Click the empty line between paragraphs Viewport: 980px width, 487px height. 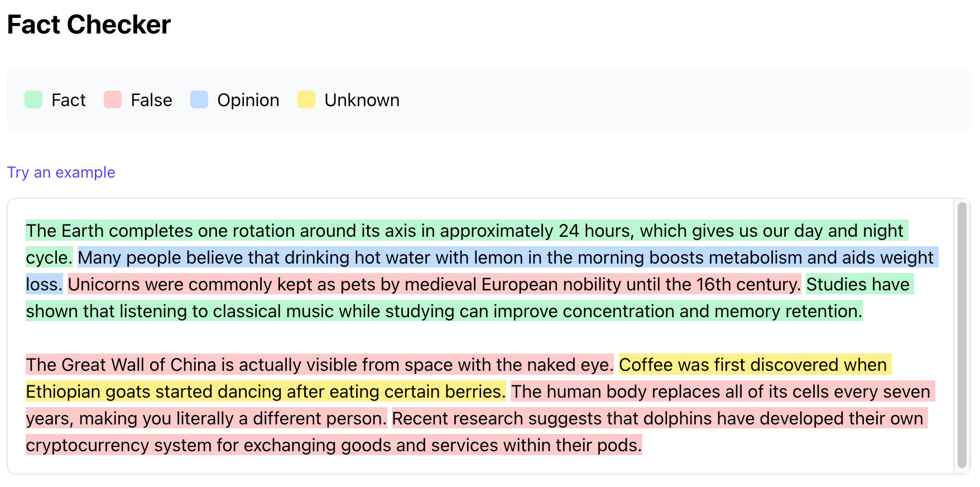446,338
